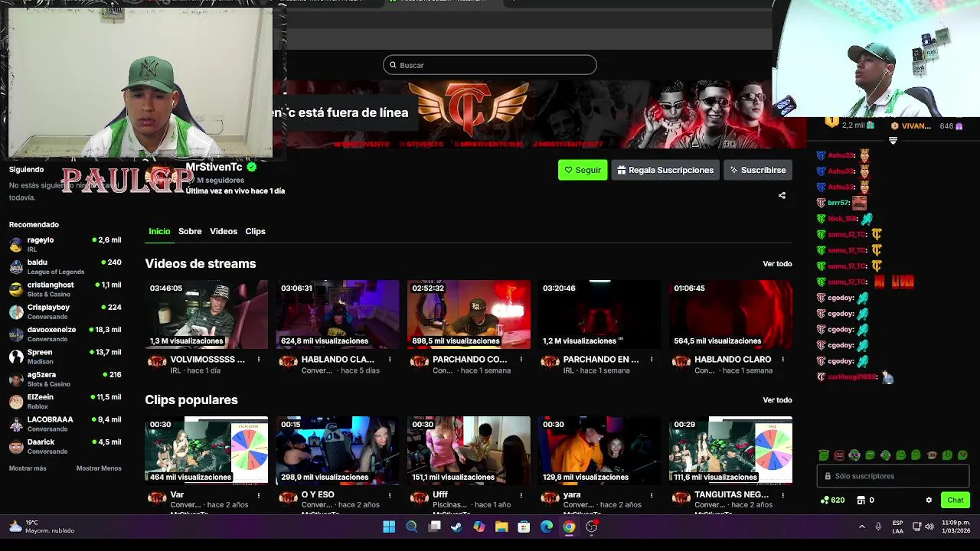Switch to the Inicio tab
The image size is (980, 551).
coord(159,231)
